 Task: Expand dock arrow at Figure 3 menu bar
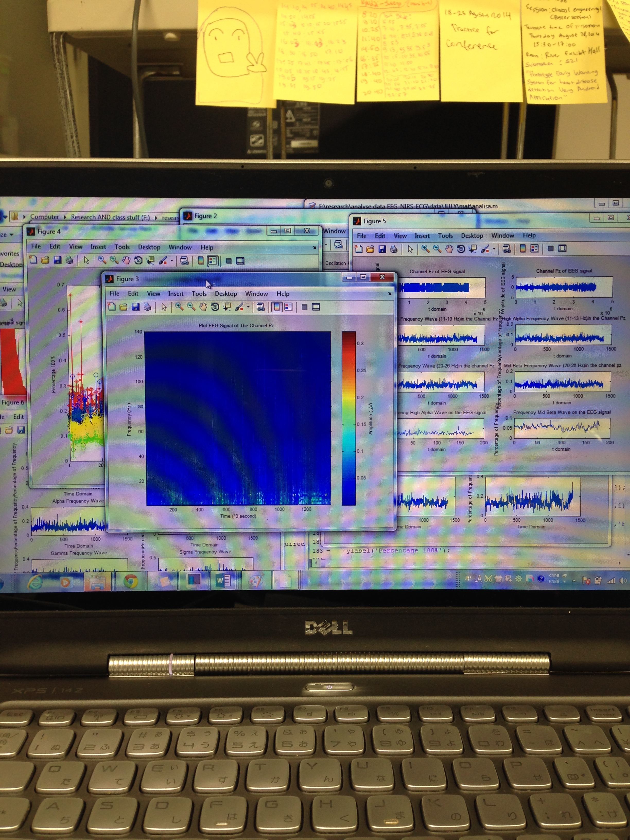pyautogui.click(x=389, y=294)
